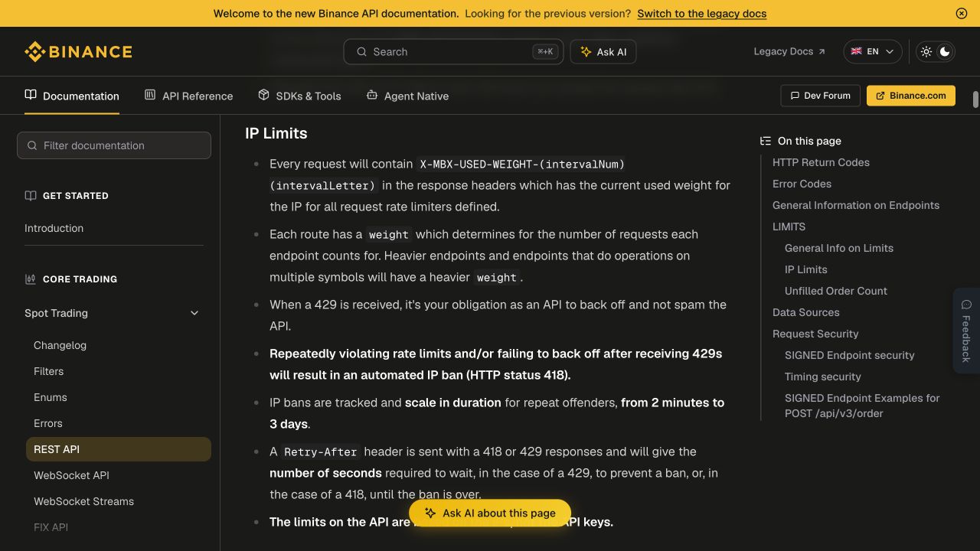Jump to SIGNED Endpoint Examples section

(862, 406)
